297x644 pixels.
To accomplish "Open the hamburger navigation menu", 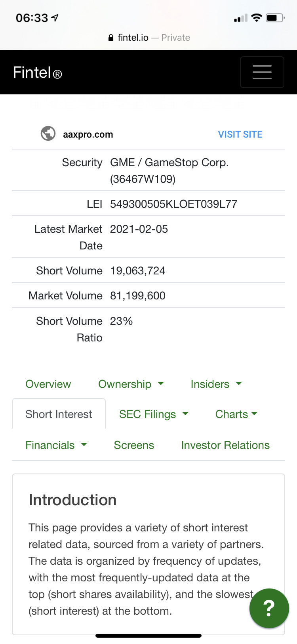I will (262, 72).
